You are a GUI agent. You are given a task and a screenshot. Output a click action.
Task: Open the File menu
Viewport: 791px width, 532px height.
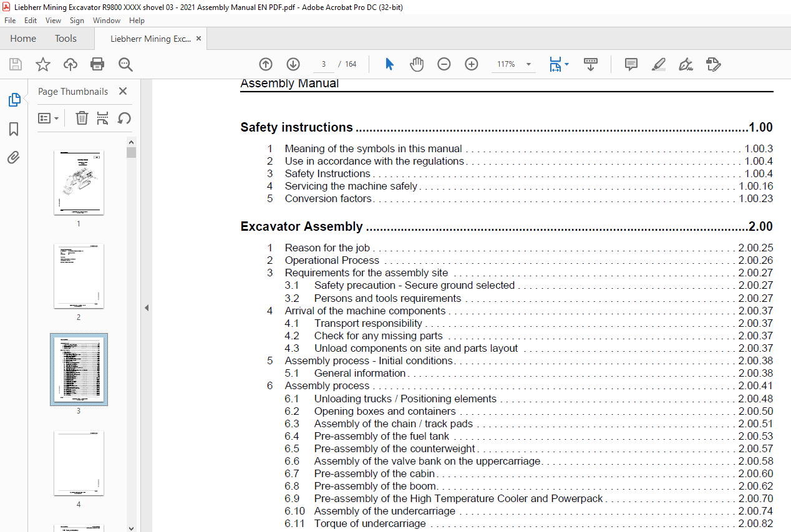tap(10, 21)
